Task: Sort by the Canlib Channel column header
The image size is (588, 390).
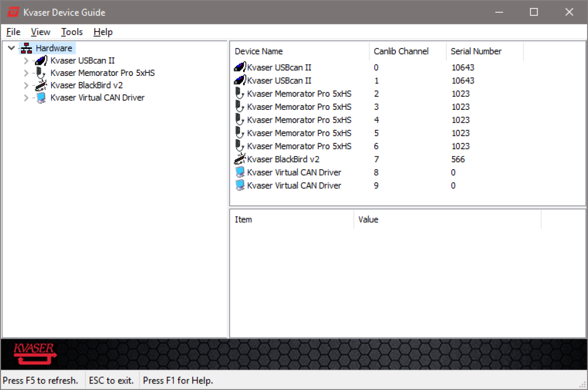Action: click(401, 51)
